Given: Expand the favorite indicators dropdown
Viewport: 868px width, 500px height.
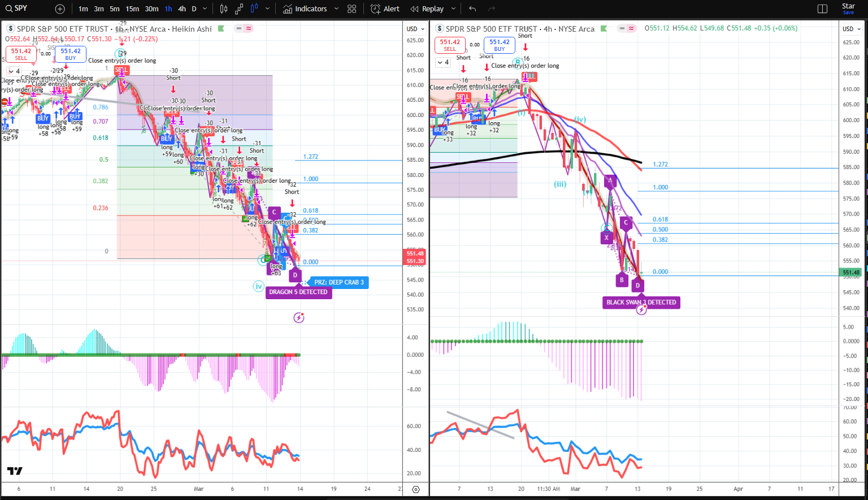Looking at the screenshot, I should (336, 9).
